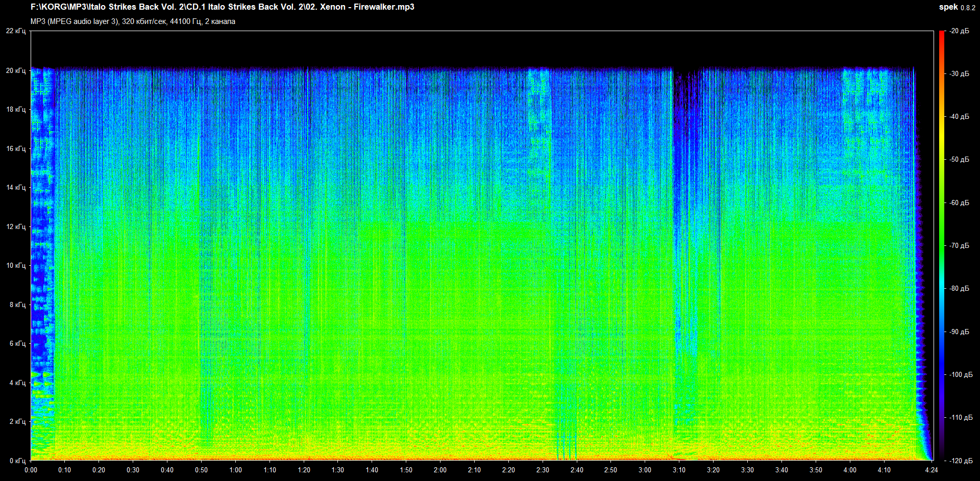Select the 1:00 time axis marker
Viewport: 980px width, 481px height.
click(235, 470)
